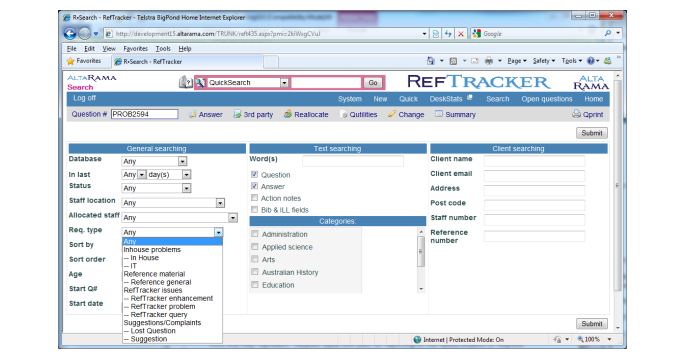This screenshot has height=362, width=698.
Task: Click the Go button
Action: (373, 83)
